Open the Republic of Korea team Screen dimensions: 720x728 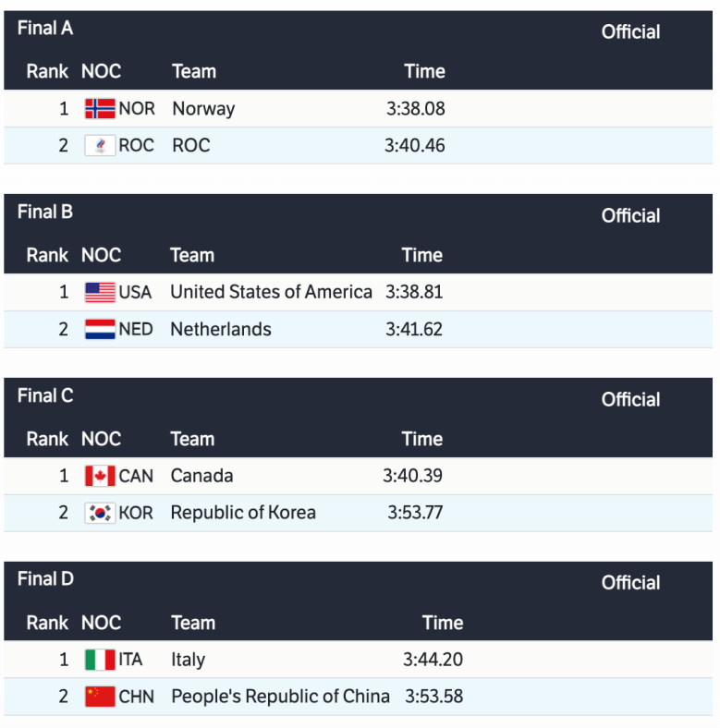click(243, 513)
